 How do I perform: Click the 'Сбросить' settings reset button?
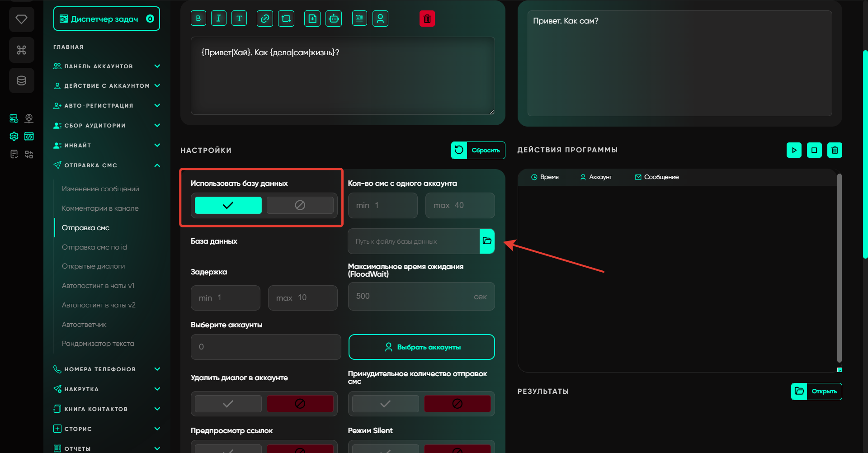[478, 151]
